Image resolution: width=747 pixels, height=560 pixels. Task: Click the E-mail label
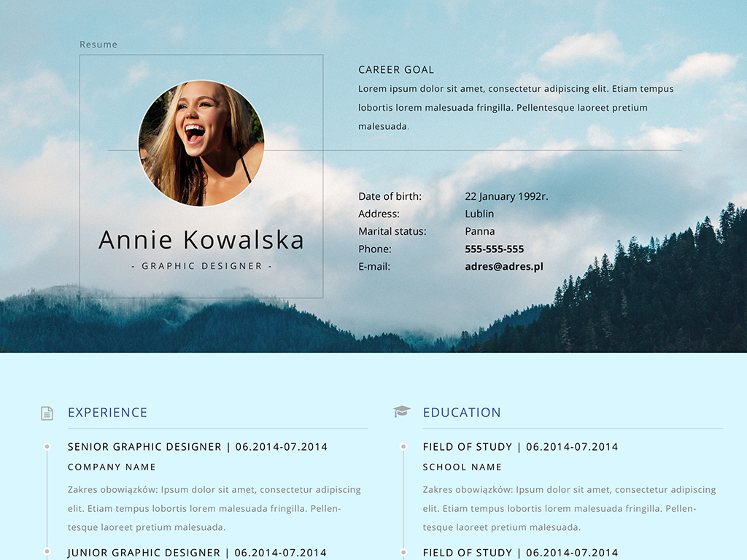(x=374, y=267)
